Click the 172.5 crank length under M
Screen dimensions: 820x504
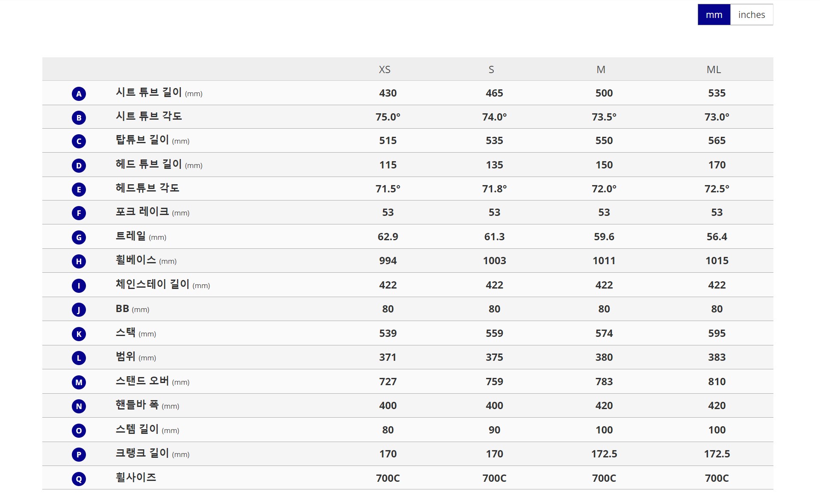pos(604,454)
